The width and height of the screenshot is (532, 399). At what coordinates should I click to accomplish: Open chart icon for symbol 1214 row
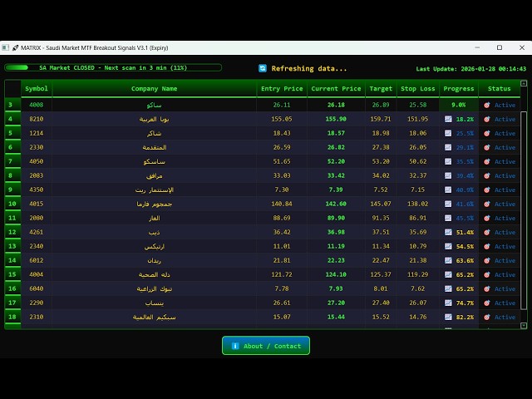448,133
